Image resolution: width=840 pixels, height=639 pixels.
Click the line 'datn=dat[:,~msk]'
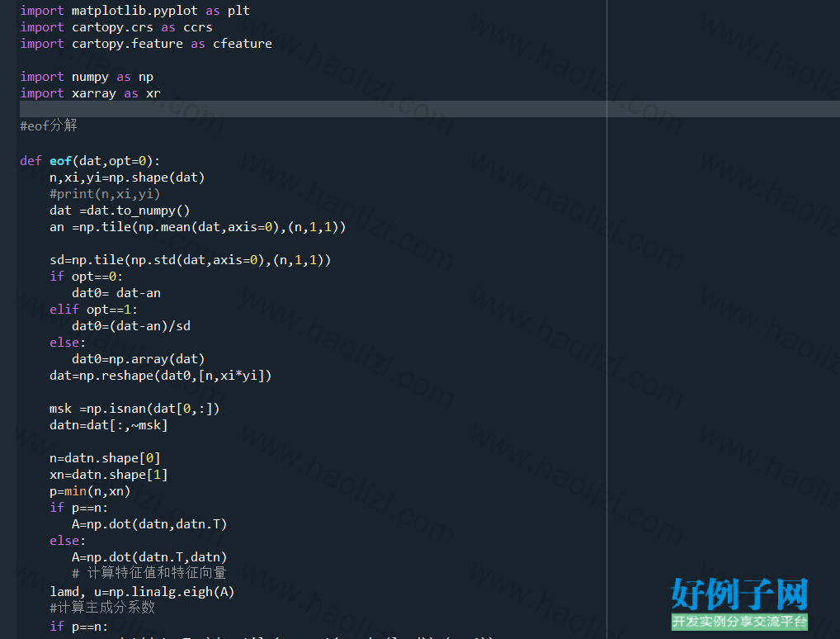click(x=109, y=425)
